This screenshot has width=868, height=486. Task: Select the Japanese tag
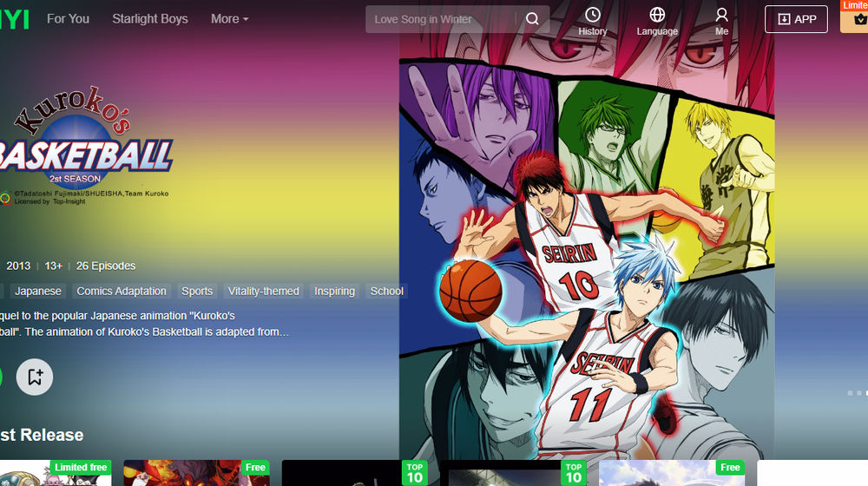[x=38, y=291]
